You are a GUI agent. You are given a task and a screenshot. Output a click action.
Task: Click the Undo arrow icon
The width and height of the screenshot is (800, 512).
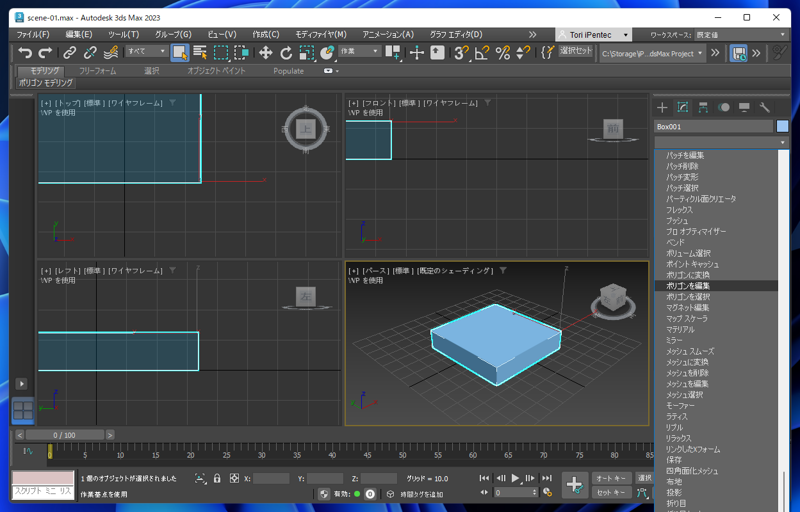[24, 52]
